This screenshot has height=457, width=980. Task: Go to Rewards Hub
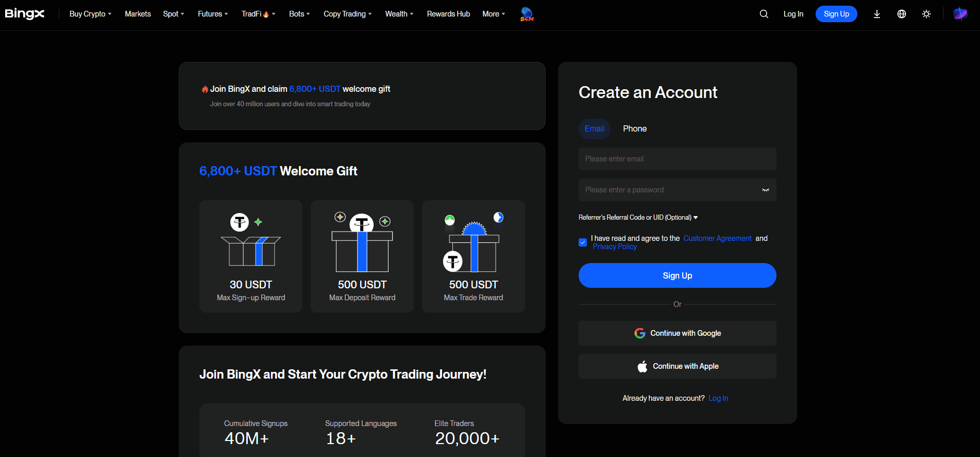pos(448,14)
